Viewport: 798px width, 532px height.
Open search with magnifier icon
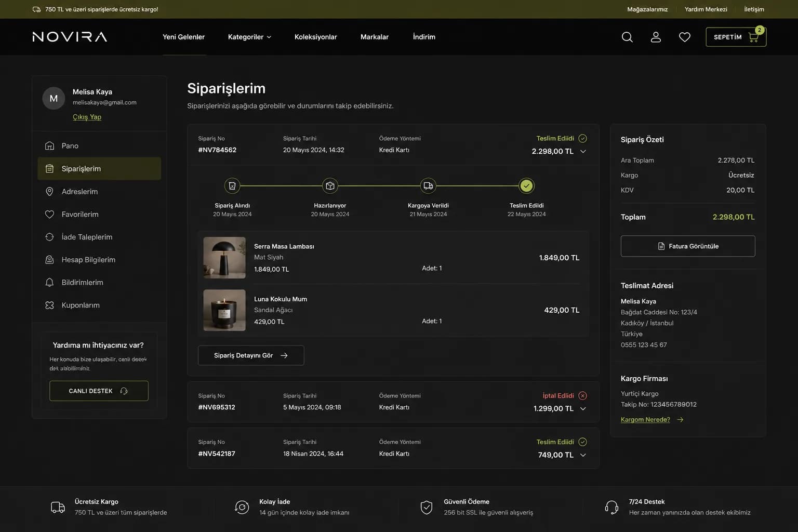click(627, 37)
